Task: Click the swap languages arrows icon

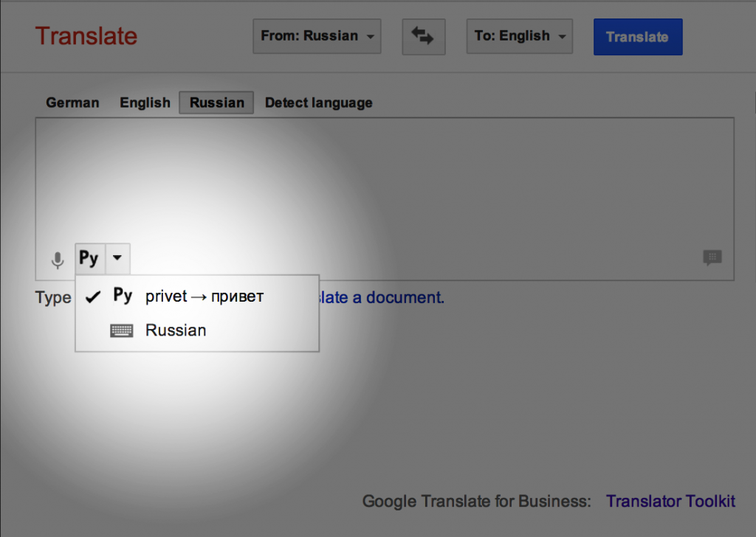Action: tap(423, 37)
